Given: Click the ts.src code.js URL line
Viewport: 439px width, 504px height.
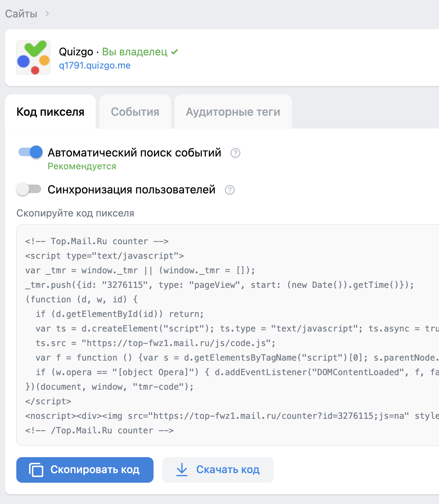Looking at the screenshot, I should (x=155, y=343).
